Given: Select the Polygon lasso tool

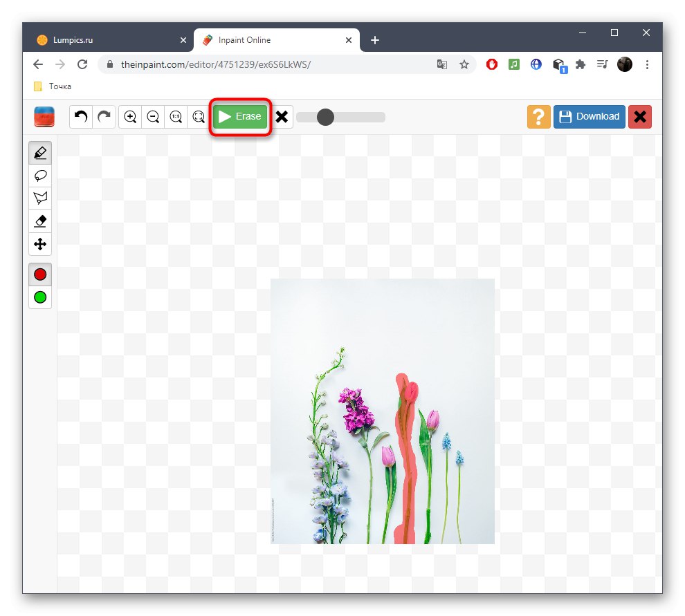Looking at the screenshot, I should pos(39,198).
